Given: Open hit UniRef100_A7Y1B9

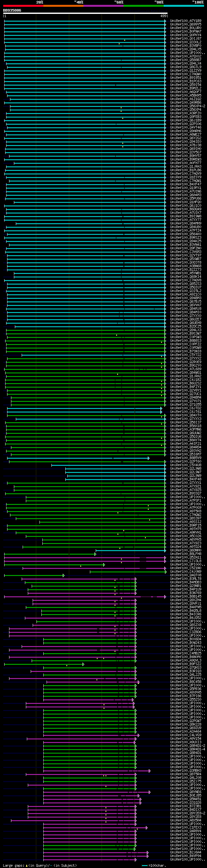Looking at the screenshot, I should pos(186,21).
